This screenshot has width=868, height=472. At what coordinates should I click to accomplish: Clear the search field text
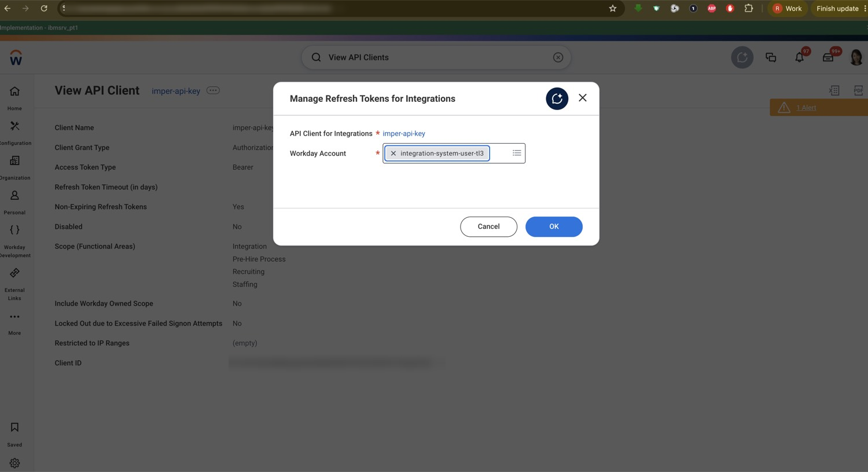(558, 57)
